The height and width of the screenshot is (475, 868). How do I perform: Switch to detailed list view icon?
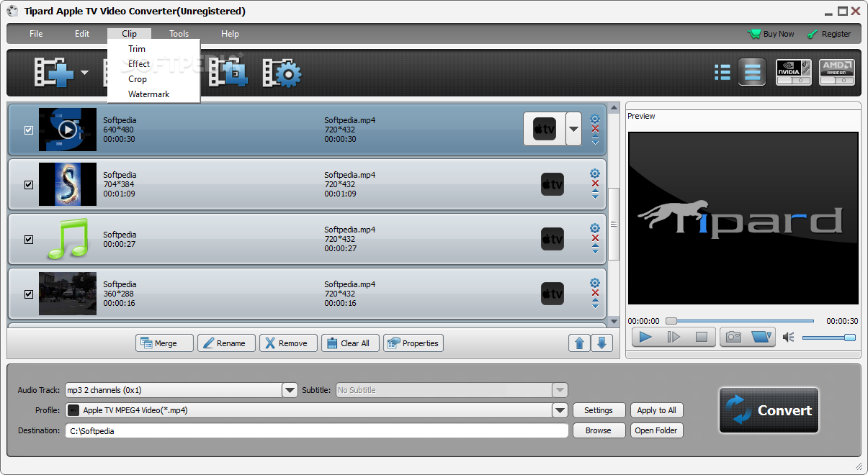752,72
